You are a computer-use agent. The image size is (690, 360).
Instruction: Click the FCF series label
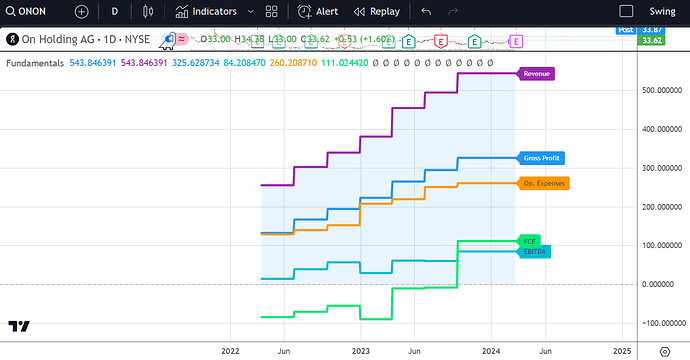(529, 241)
